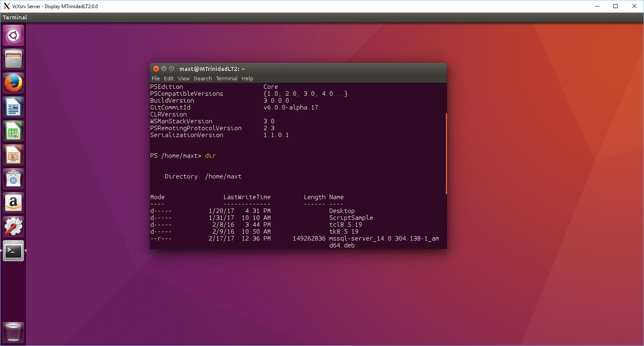Viewport: 644px width, 346px height.
Task: Open LibreOffice Impress presentation icon
Action: pyautogui.click(x=13, y=155)
